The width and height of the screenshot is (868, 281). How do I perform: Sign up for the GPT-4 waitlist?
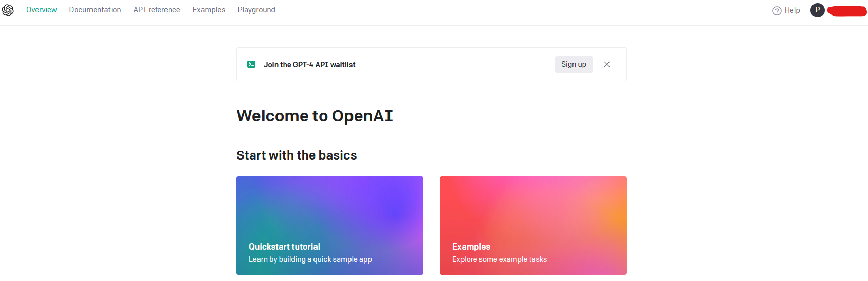(574, 64)
